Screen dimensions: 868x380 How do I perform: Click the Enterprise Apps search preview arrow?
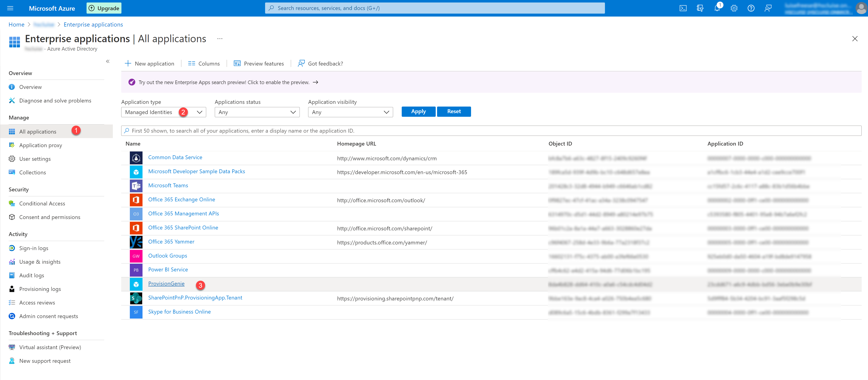click(316, 83)
